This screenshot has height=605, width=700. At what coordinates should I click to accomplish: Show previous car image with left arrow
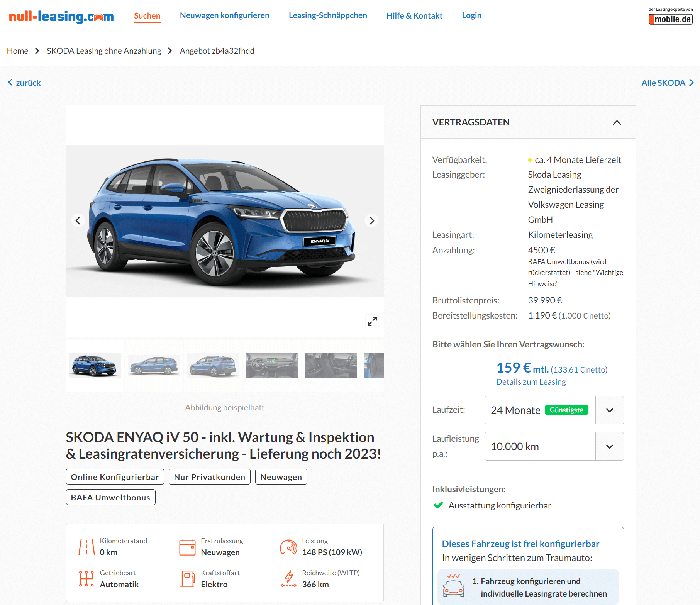click(x=78, y=220)
